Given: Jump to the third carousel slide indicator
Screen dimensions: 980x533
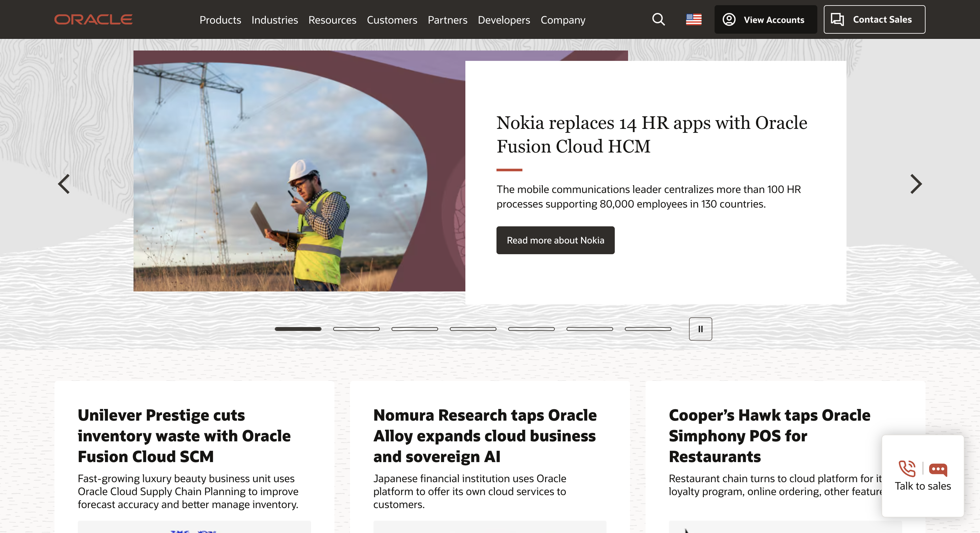Looking at the screenshot, I should click(414, 329).
